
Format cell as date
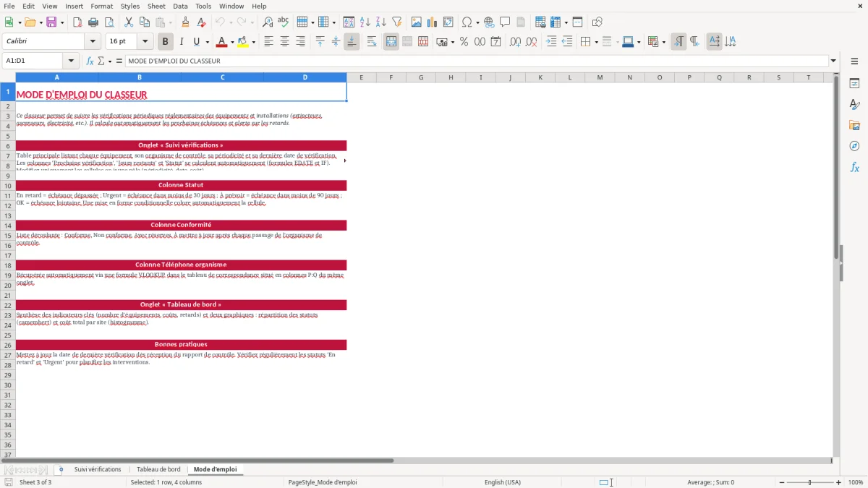tap(495, 42)
